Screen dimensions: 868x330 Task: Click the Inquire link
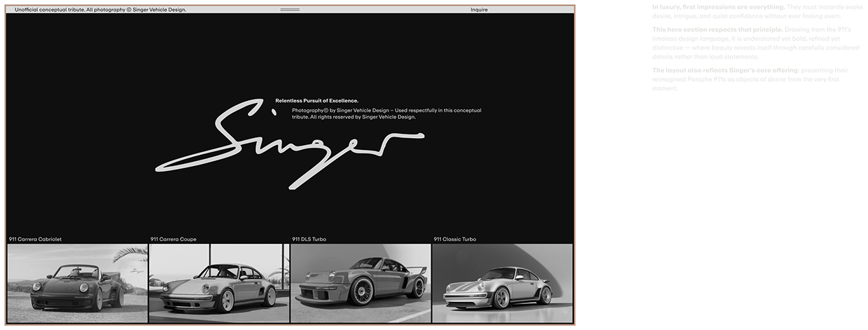(x=479, y=10)
